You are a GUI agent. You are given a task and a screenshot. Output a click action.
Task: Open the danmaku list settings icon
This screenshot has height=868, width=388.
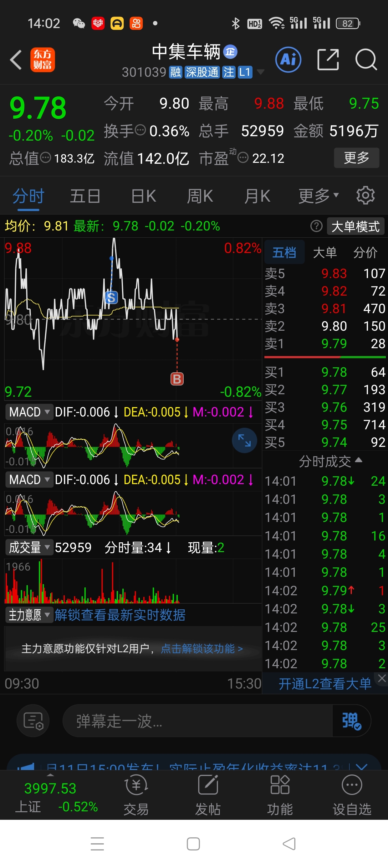pos(33,721)
